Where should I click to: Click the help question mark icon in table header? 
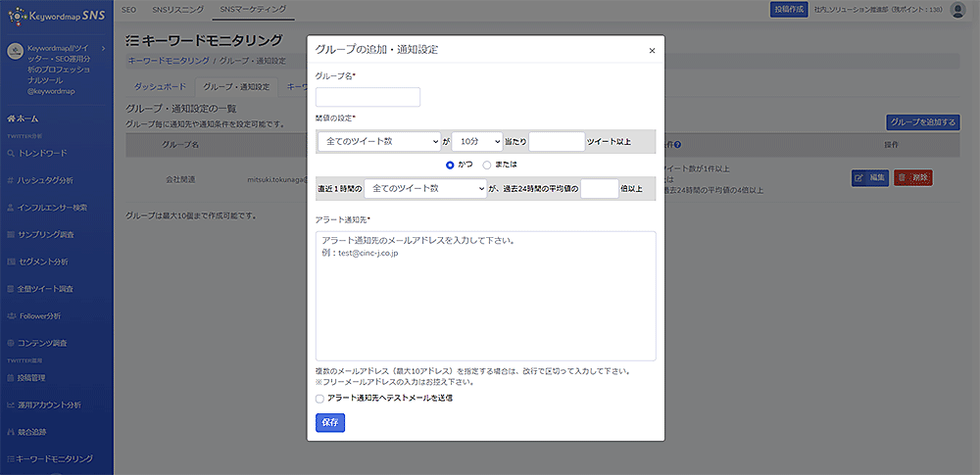pos(678,144)
